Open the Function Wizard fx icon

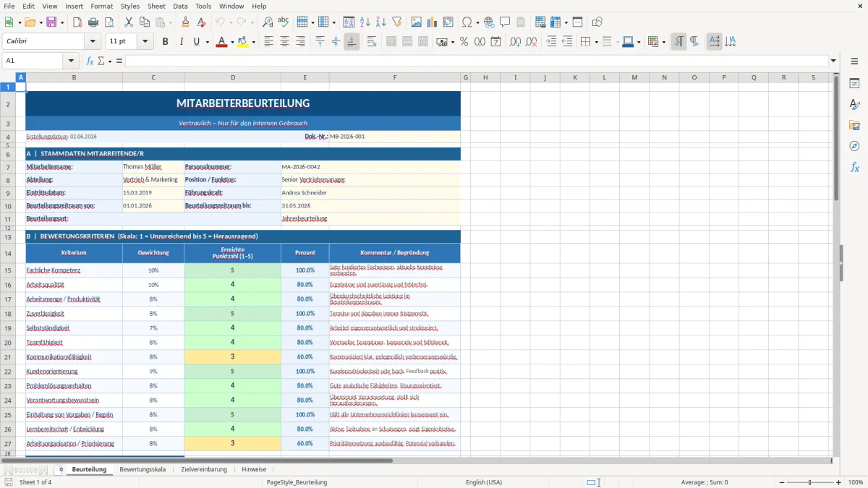(90, 61)
